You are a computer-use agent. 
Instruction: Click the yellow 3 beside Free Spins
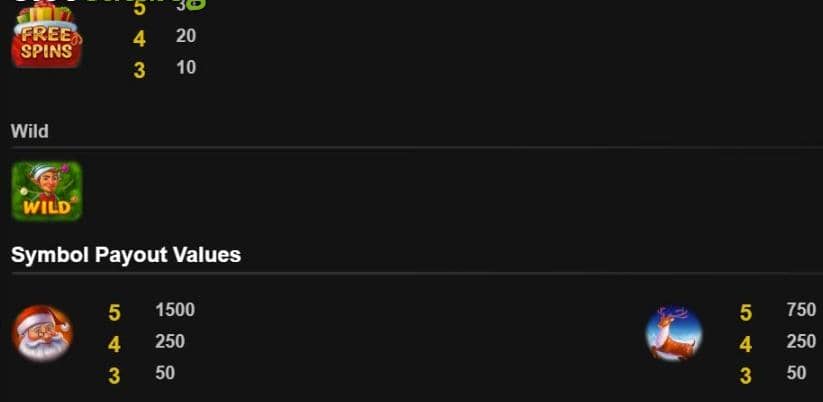click(139, 70)
